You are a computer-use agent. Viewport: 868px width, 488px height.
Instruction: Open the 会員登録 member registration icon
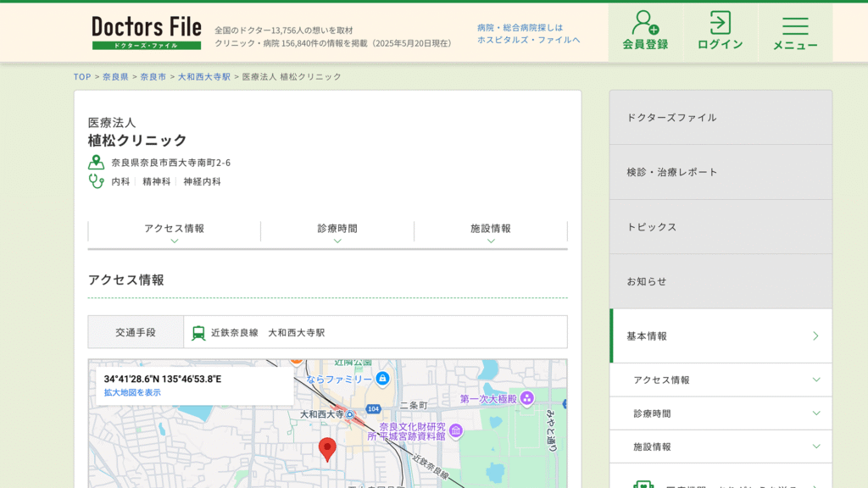pos(644,31)
